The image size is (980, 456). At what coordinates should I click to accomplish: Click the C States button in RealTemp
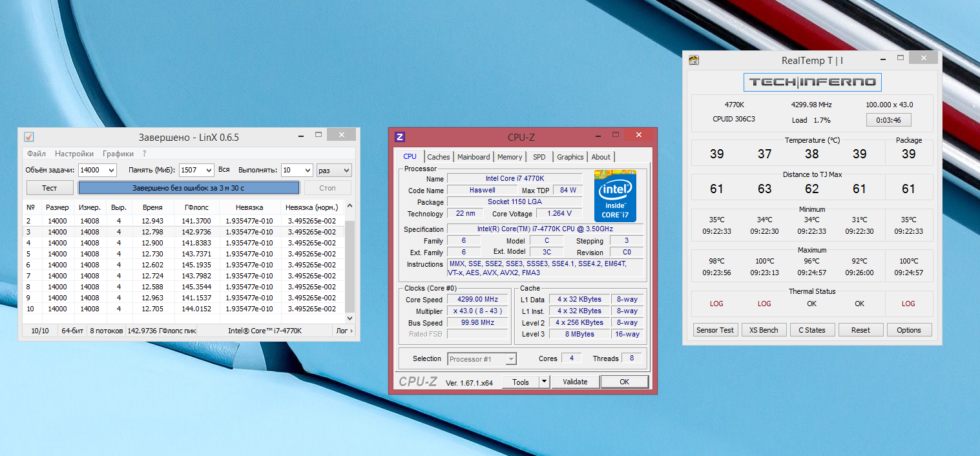point(812,330)
